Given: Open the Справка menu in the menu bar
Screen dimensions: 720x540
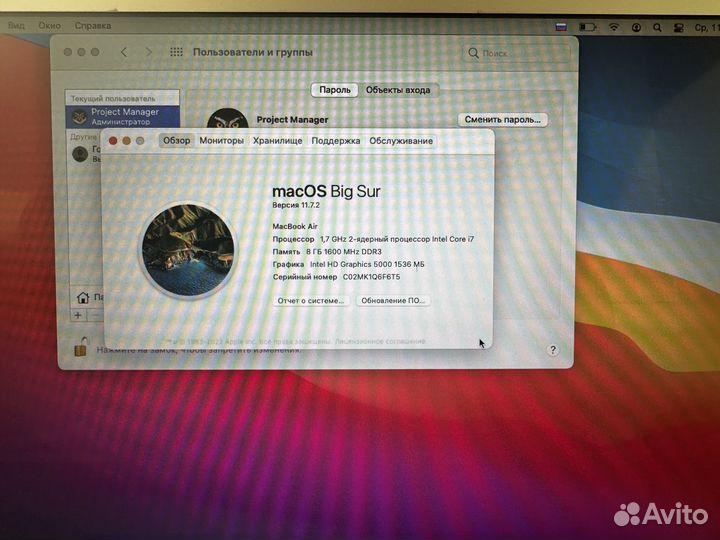Looking at the screenshot, I should click(93, 26).
